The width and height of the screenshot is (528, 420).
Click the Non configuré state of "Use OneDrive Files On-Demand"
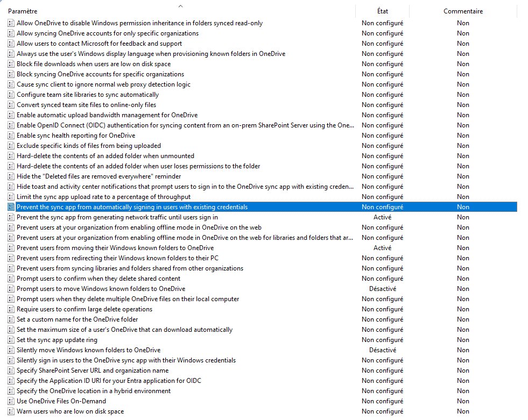point(383,401)
